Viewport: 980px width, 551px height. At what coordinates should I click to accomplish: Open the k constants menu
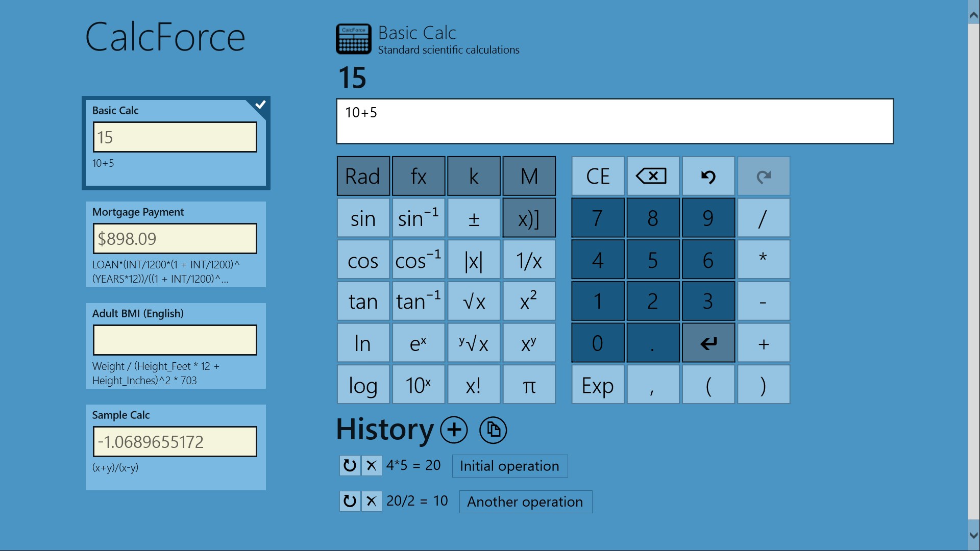point(474,177)
